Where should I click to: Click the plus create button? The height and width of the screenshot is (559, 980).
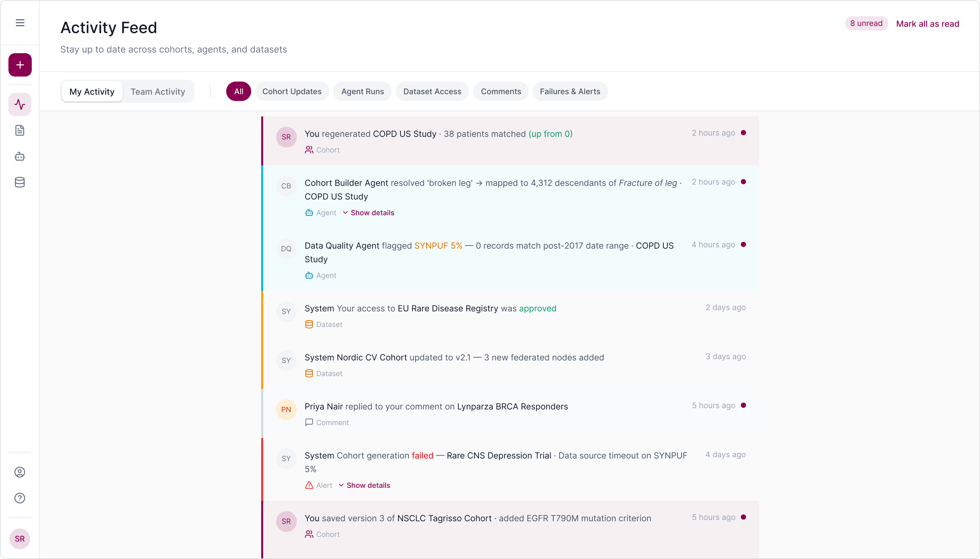[20, 65]
